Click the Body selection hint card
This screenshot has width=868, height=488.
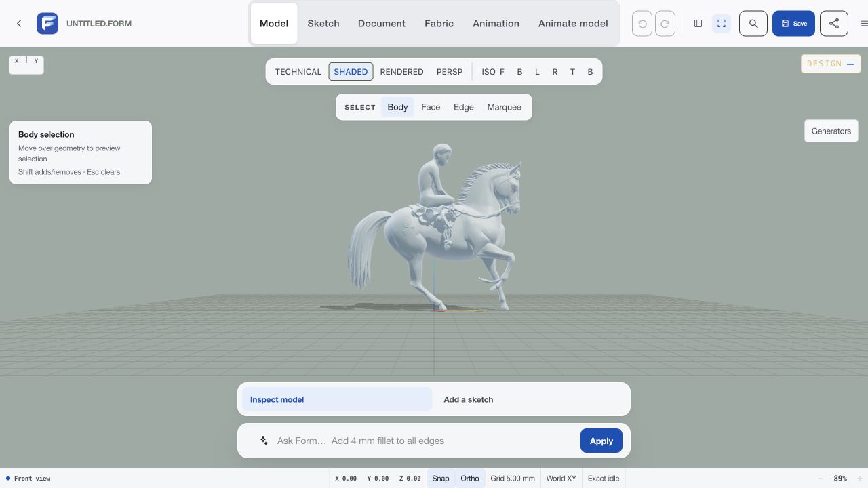(81, 152)
